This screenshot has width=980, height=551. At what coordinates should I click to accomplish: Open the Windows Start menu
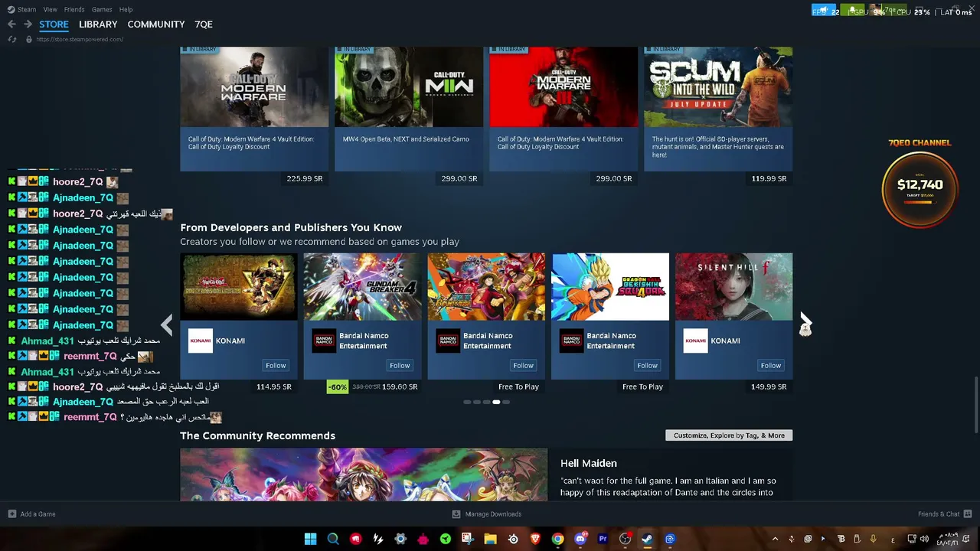pos(310,539)
